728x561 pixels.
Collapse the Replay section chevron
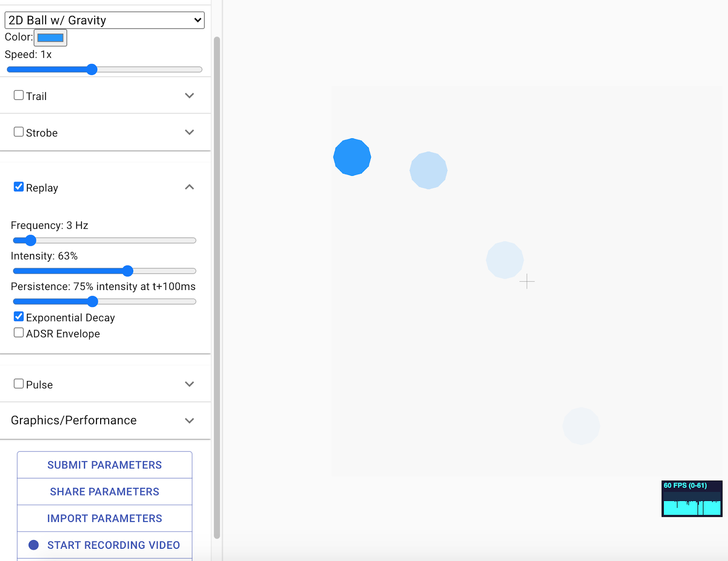[190, 187]
